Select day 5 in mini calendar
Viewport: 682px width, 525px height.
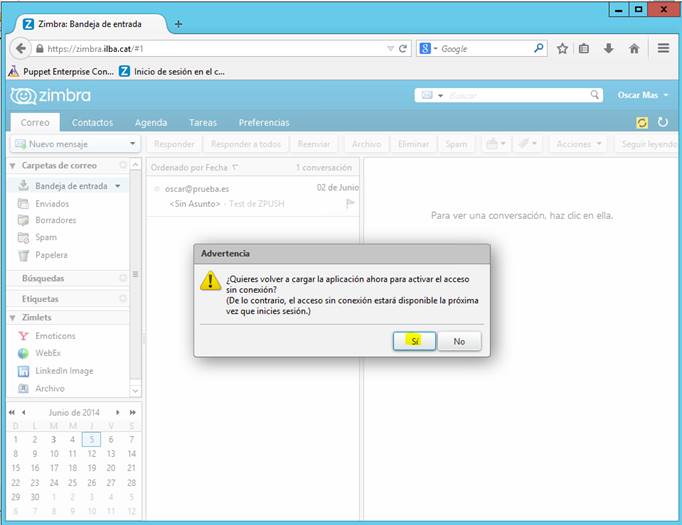91,439
